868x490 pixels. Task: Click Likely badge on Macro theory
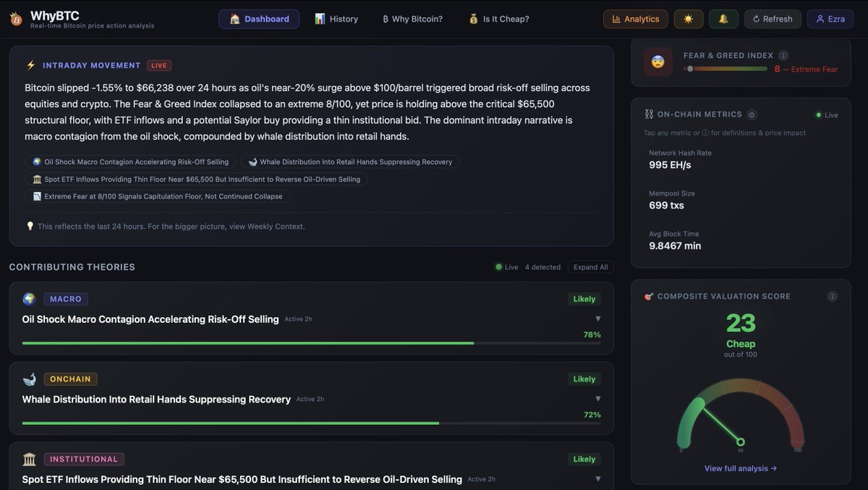tap(584, 299)
